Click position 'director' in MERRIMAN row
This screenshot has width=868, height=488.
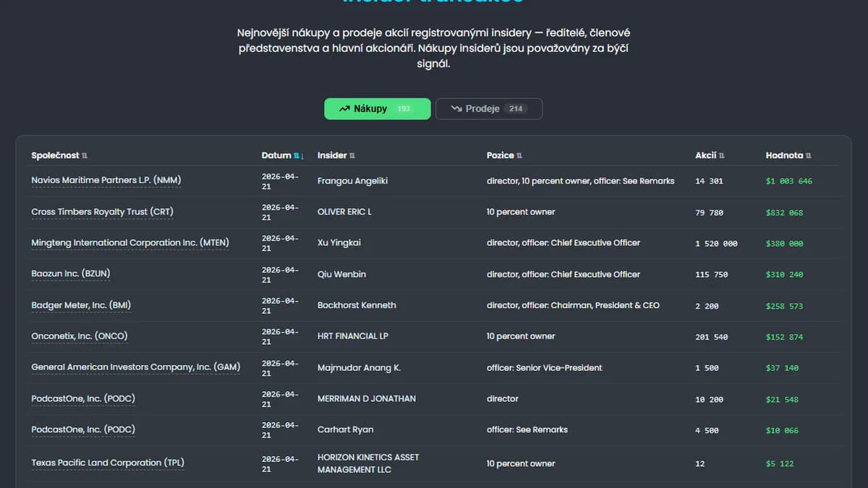[503, 398]
